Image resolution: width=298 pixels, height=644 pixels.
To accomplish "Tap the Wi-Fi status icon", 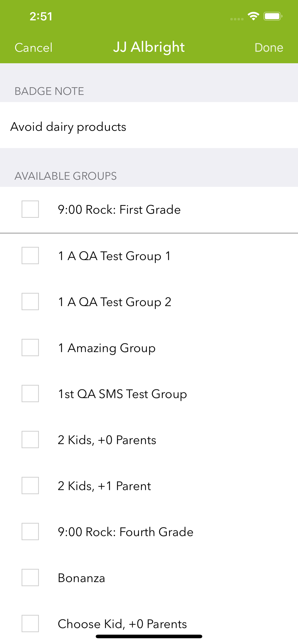I will [x=253, y=16].
